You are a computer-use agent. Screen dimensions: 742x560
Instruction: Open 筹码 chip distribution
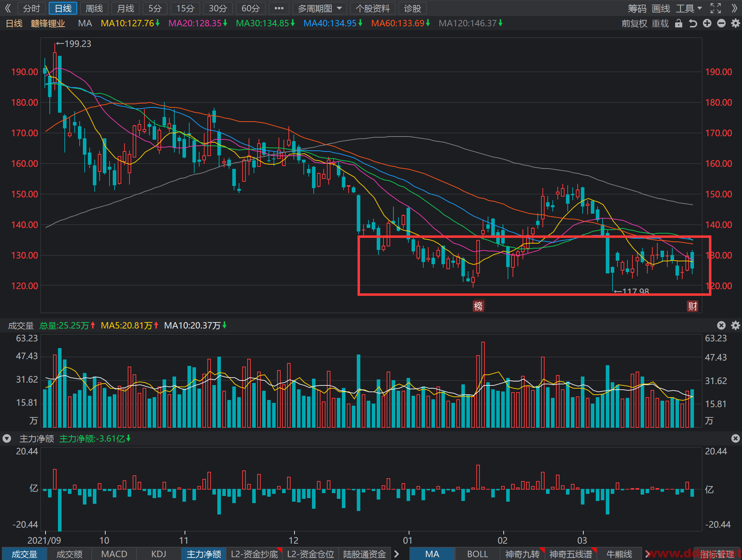[x=637, y=8]
